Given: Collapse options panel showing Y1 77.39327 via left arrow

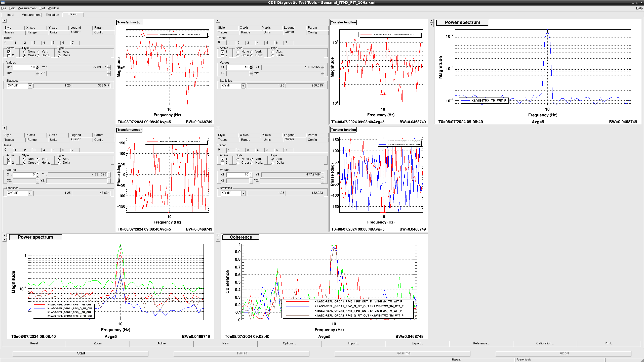Looking at the screenshot, I should click(5, 21).
